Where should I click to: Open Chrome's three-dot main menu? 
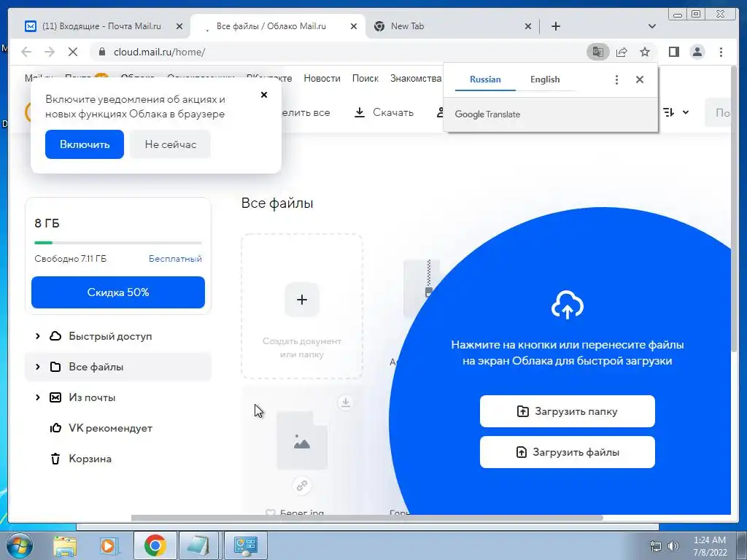(721, 52)
